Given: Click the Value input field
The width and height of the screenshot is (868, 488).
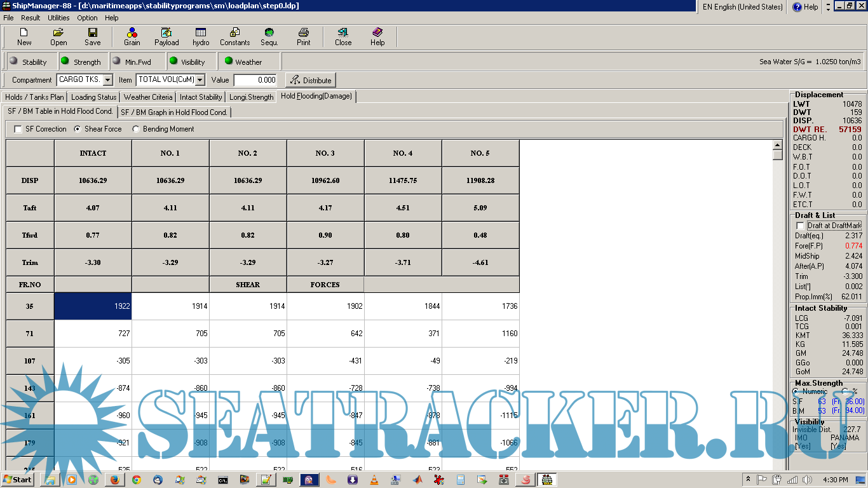Looking at the screenshot, I should [255, 80].
